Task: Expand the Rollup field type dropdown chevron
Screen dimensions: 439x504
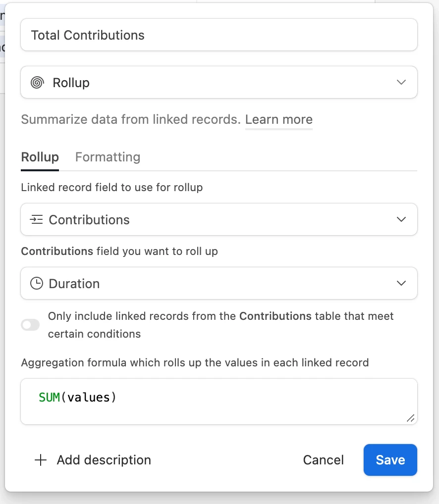Action: pyautogui.click(x=401, y=83)
